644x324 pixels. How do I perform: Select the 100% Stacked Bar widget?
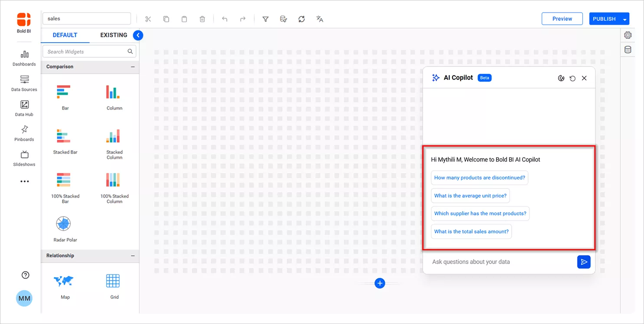[65, 188]
